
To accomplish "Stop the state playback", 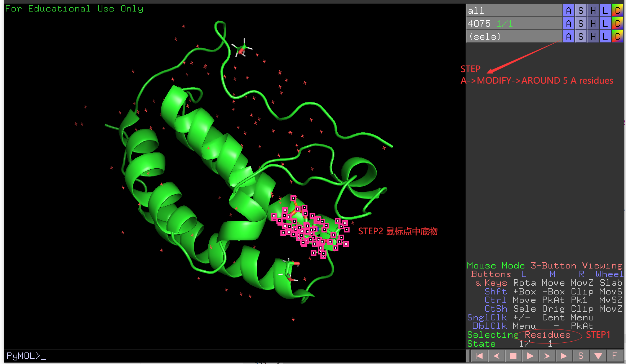I will point(514,356).
